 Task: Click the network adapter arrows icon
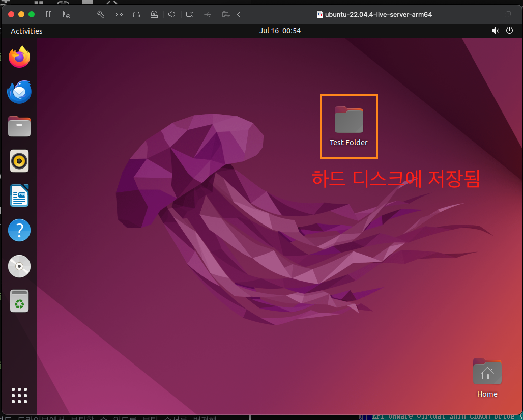pos(119,14)
